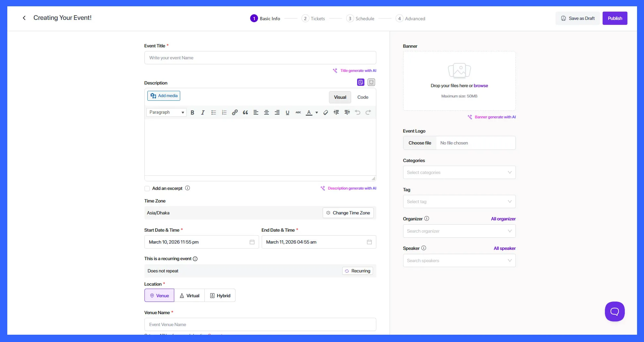The height and width of the screenshot is (342, 644).
Task: Enable the Add an excerpt checkbox
Action: 147,189
